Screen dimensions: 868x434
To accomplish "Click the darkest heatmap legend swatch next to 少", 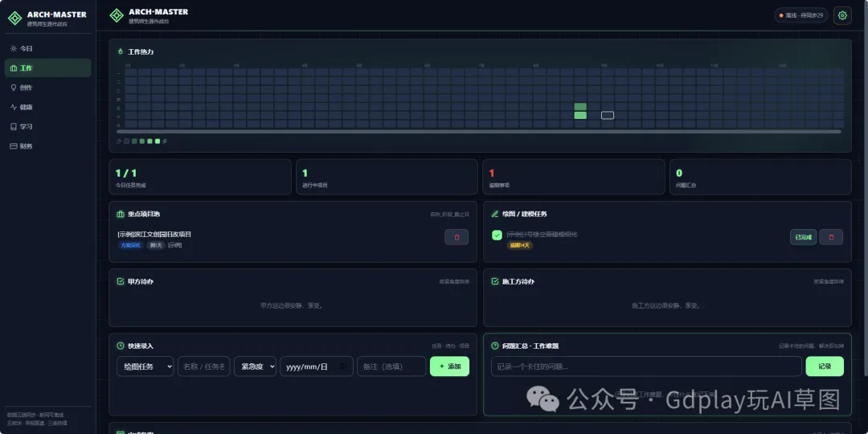I will tap(127, 141).
